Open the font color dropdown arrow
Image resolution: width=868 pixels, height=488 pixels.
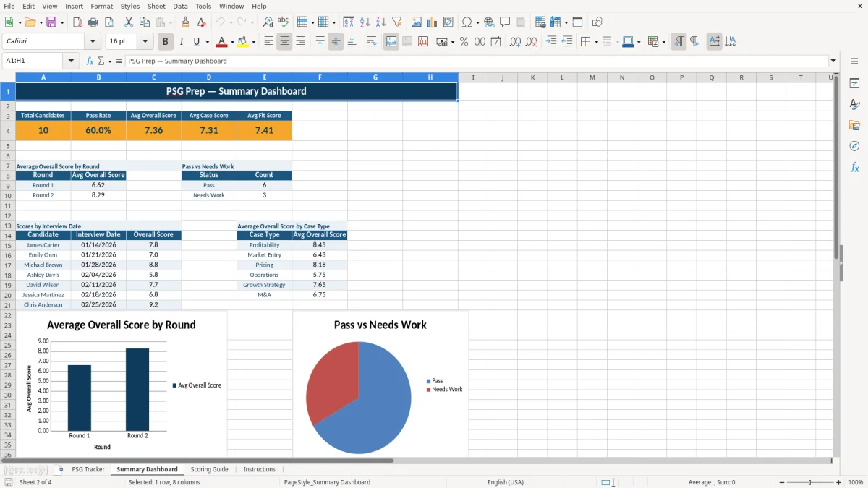coord(232,42)
